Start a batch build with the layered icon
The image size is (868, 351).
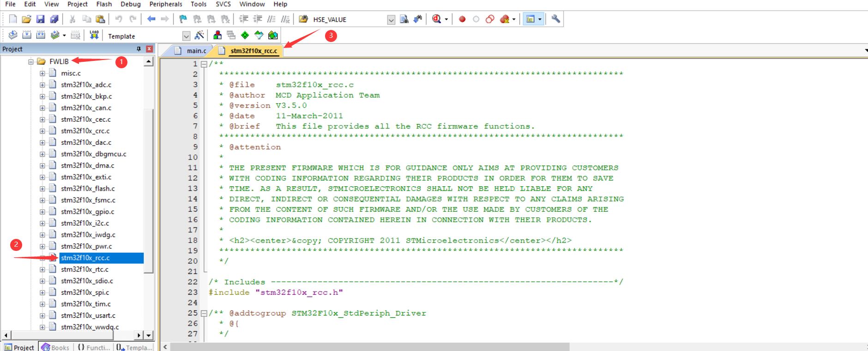55,35
